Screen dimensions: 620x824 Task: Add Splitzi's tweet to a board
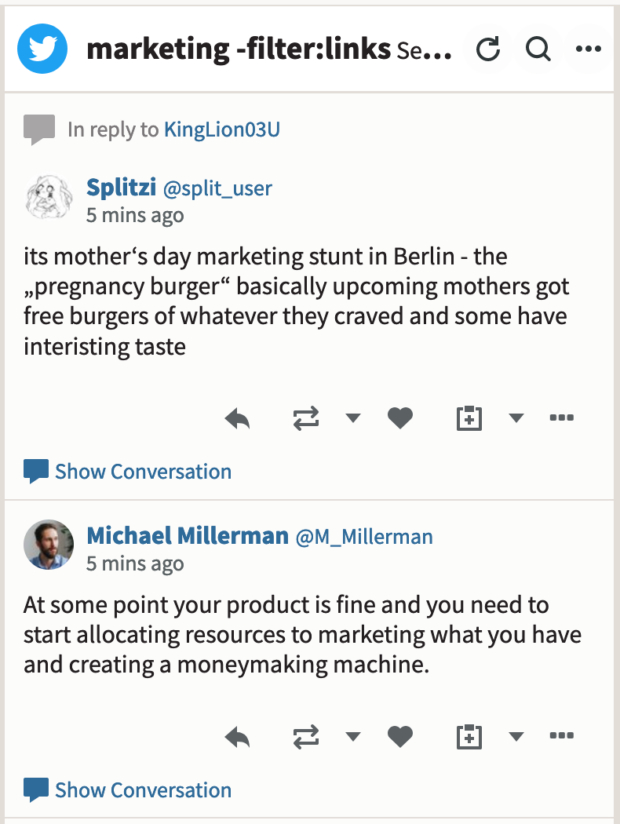468,419
